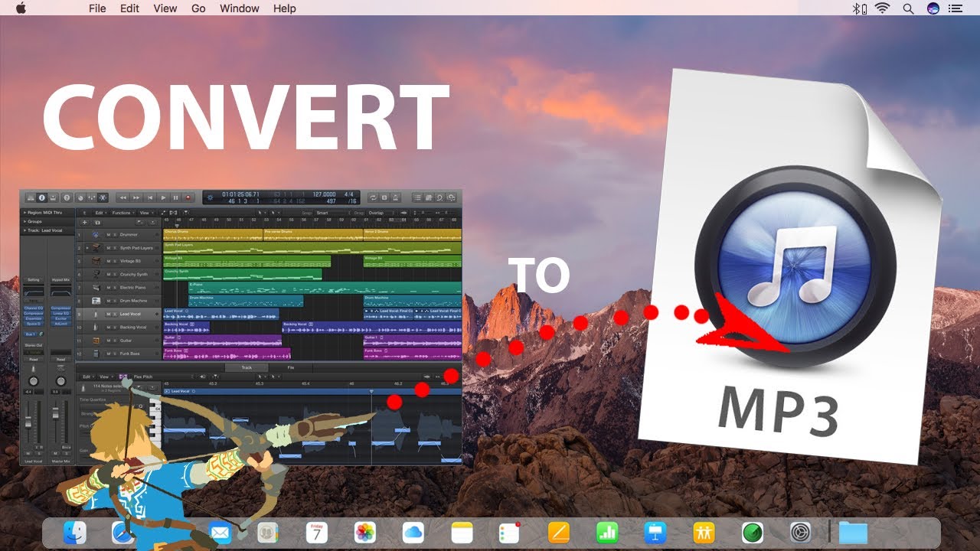Open System Preferences gear in the dock
Viewport: 980px width, 551px height.
(801, 533)
